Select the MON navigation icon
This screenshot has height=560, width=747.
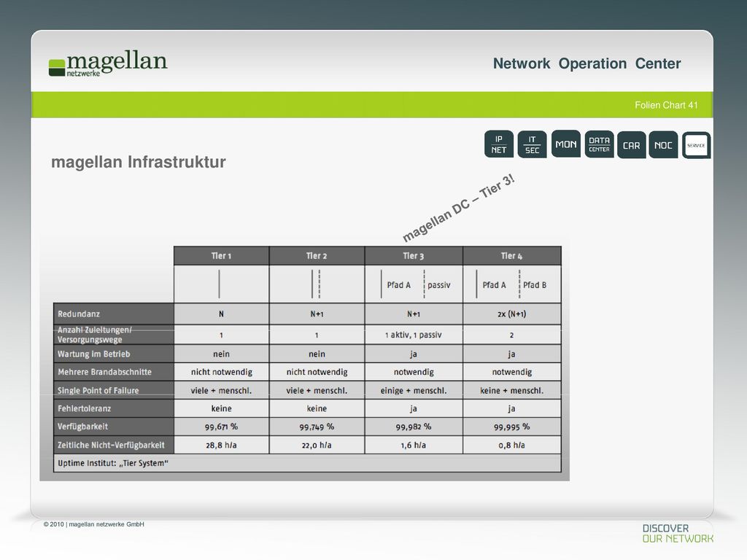coord(566,144)
